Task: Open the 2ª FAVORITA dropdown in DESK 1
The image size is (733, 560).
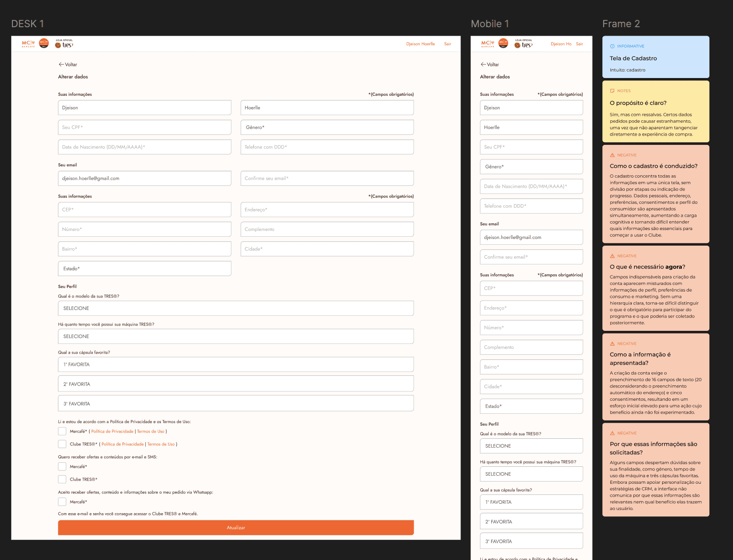Action: pyautogui.click(x=236, y=384)
